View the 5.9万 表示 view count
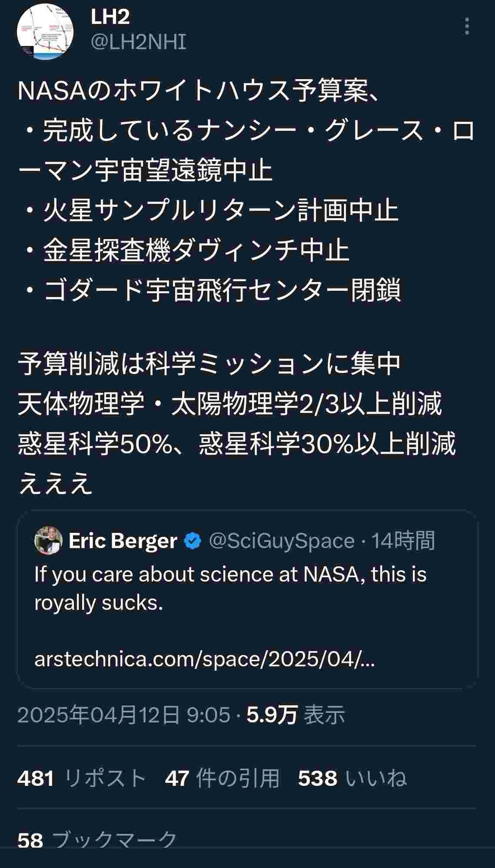 (296, 715)
